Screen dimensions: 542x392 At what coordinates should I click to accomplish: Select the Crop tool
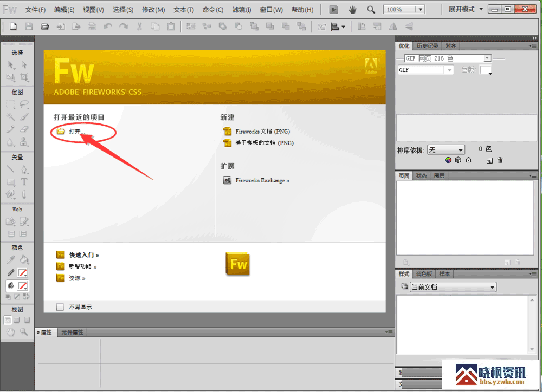tap(24, 77)
